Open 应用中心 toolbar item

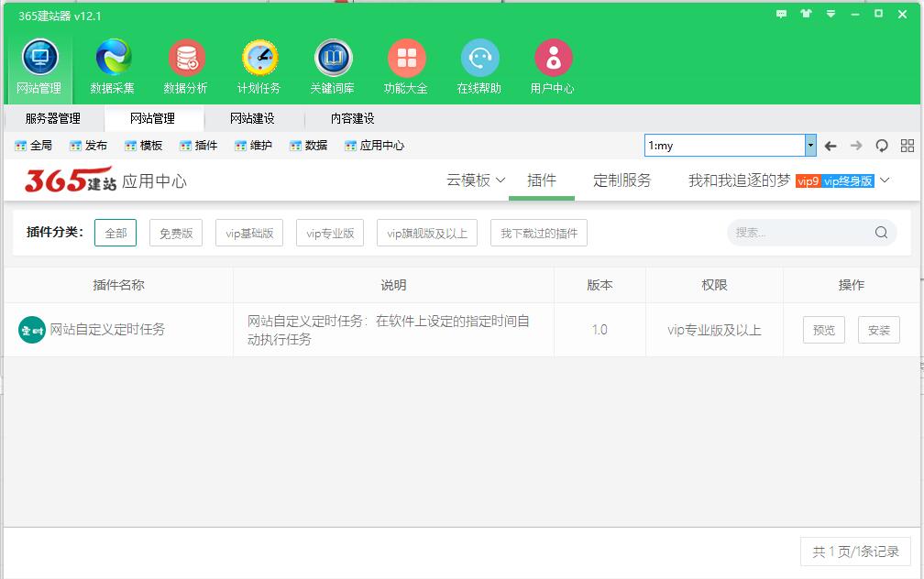point(375,146)
